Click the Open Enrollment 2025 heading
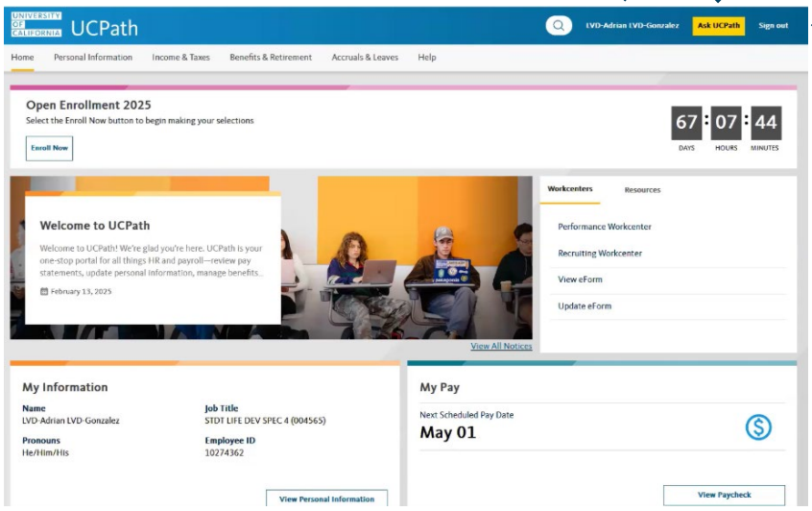Screen dimensions: 812x511 point(88,106)
